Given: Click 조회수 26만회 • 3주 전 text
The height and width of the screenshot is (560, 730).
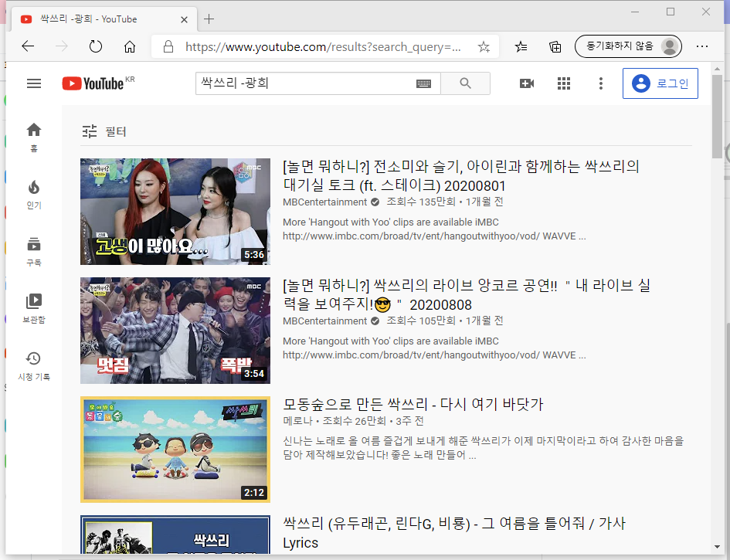Looking at the screenshot, I should tap(373, 421).
